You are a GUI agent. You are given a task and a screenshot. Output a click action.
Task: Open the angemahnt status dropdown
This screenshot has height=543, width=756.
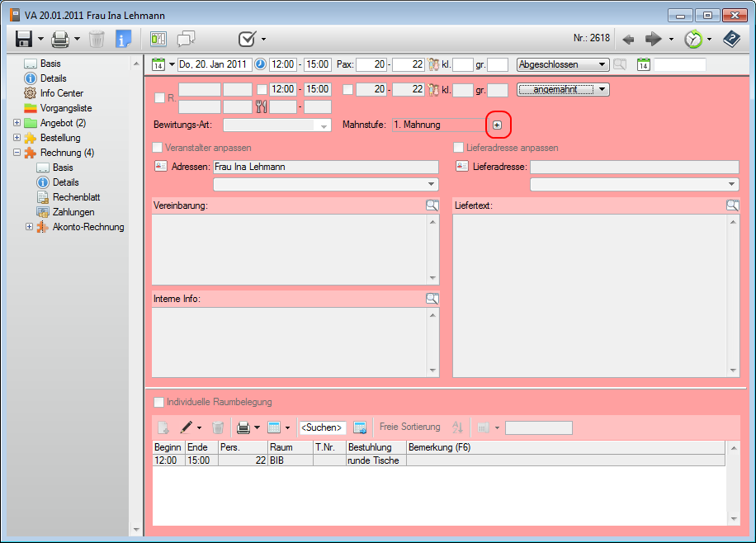pyautogui.click(x=563, y=89)
